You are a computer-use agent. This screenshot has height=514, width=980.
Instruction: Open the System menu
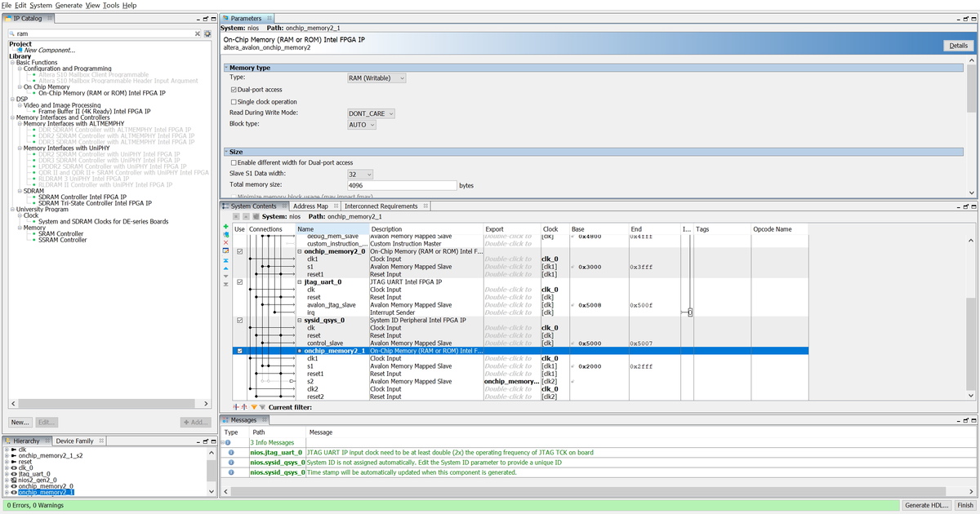(x=41, y=5)
